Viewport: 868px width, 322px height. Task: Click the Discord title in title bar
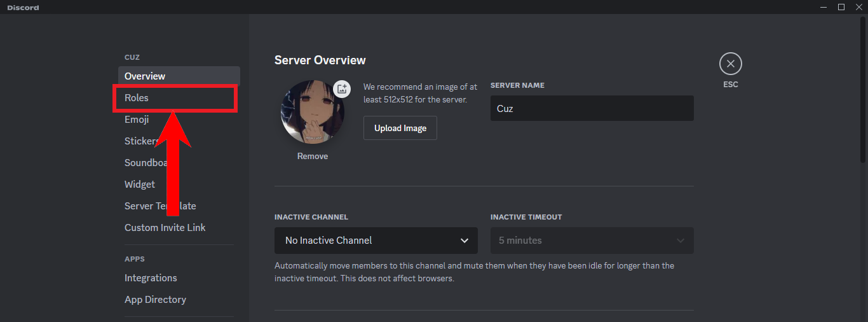23,8
